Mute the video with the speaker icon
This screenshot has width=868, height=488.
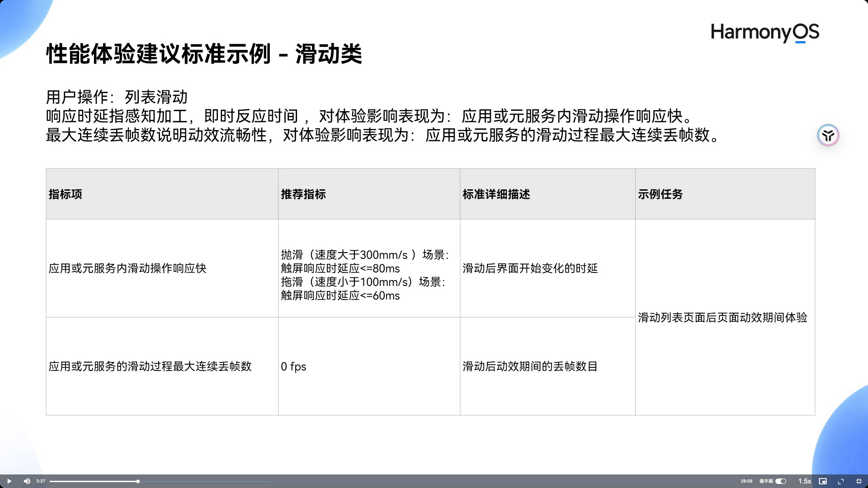tap(27, 481)
